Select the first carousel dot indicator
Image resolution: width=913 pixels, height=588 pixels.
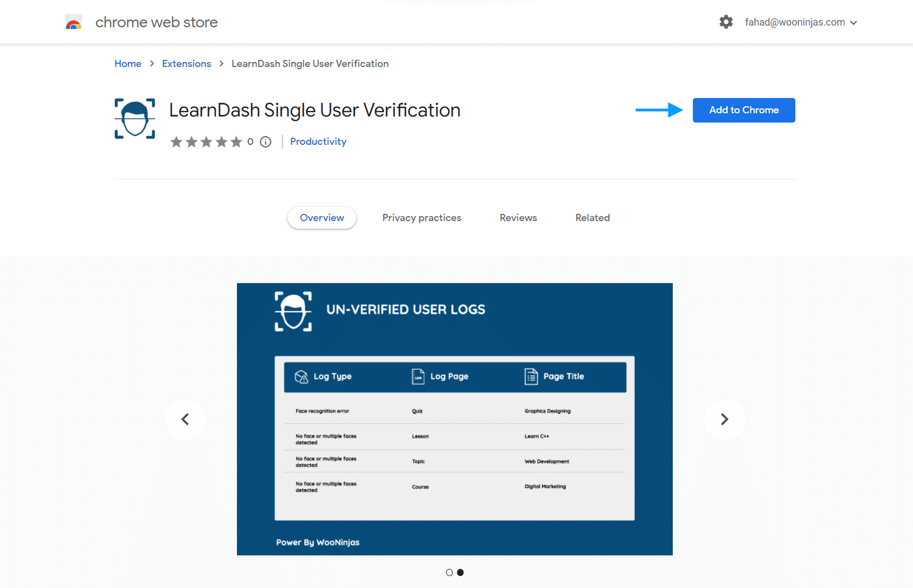[449, 573]
